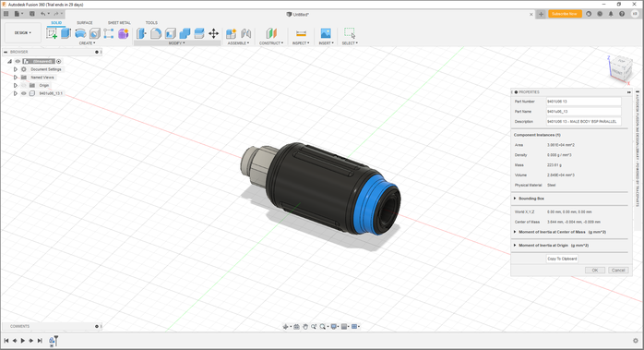The height and width of the screenshot is (350, 644).
Task: Open the Measure inspect tool
Action: pyautogui.click(x=301, y=33)
